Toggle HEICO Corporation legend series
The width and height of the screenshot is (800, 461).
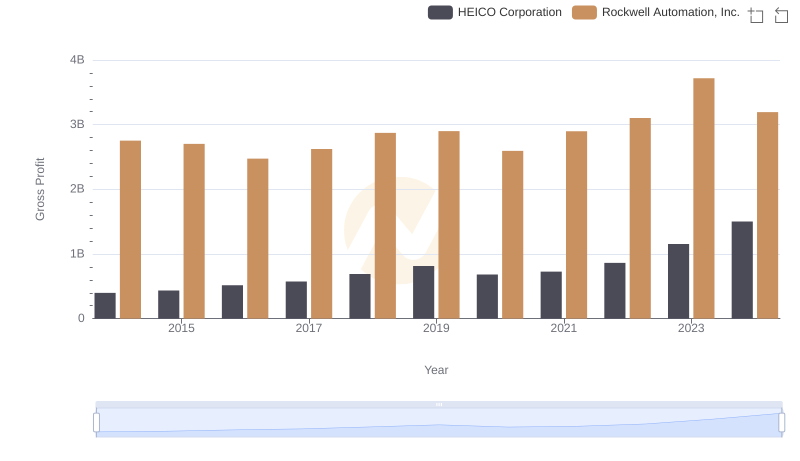[x=494, y=12]
